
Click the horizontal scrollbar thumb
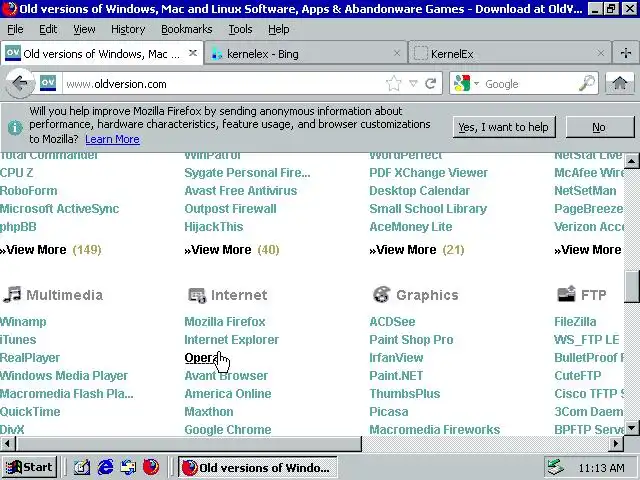188,443
